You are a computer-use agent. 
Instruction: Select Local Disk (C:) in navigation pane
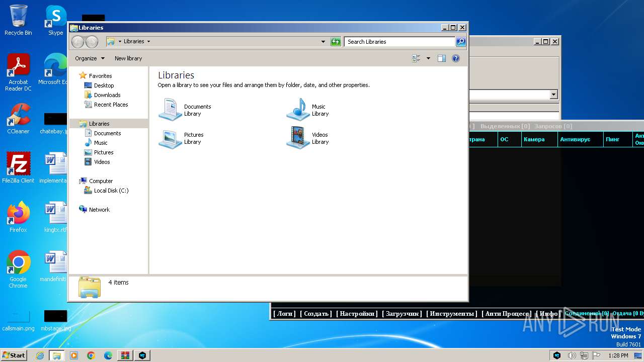coord(111,191)
